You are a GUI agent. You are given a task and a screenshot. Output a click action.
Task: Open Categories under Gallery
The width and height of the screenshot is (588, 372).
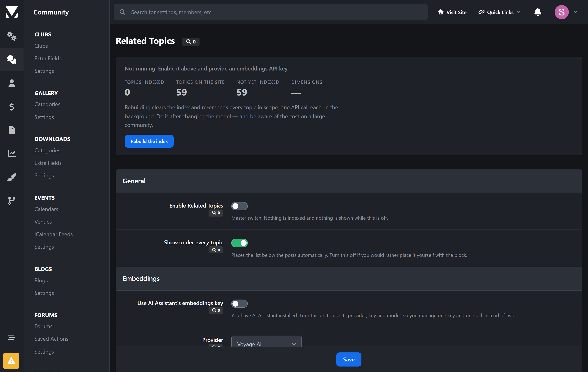(x=47, y=104)
